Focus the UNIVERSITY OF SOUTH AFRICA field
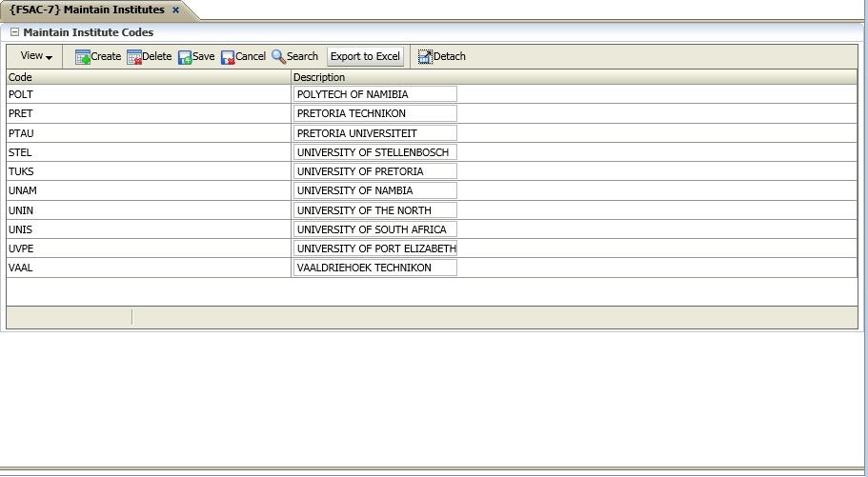 [x=374, y=229]
